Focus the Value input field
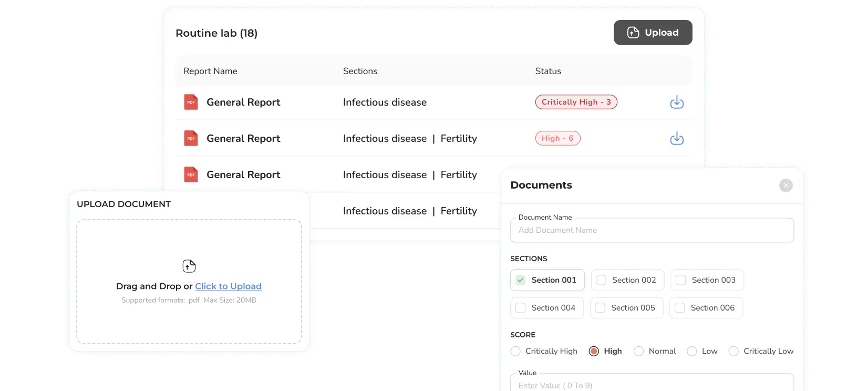The width and height of the screenshot is (868, 391). (652, 385)
